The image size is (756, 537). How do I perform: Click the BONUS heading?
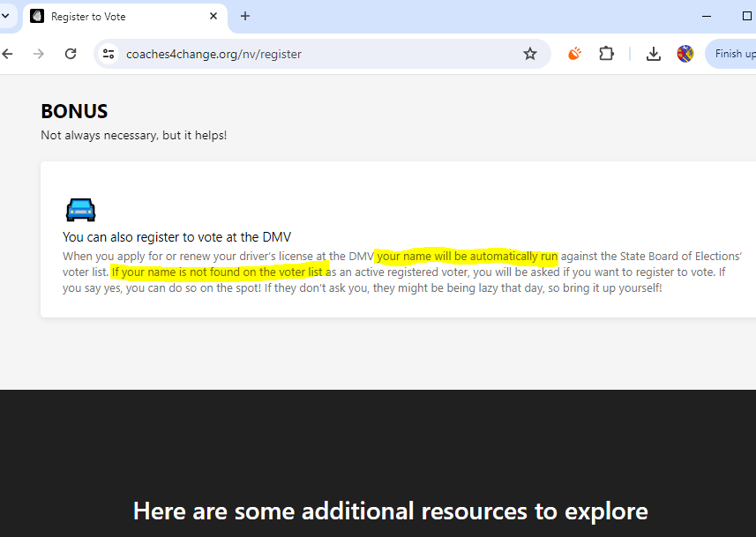(74, 111)
